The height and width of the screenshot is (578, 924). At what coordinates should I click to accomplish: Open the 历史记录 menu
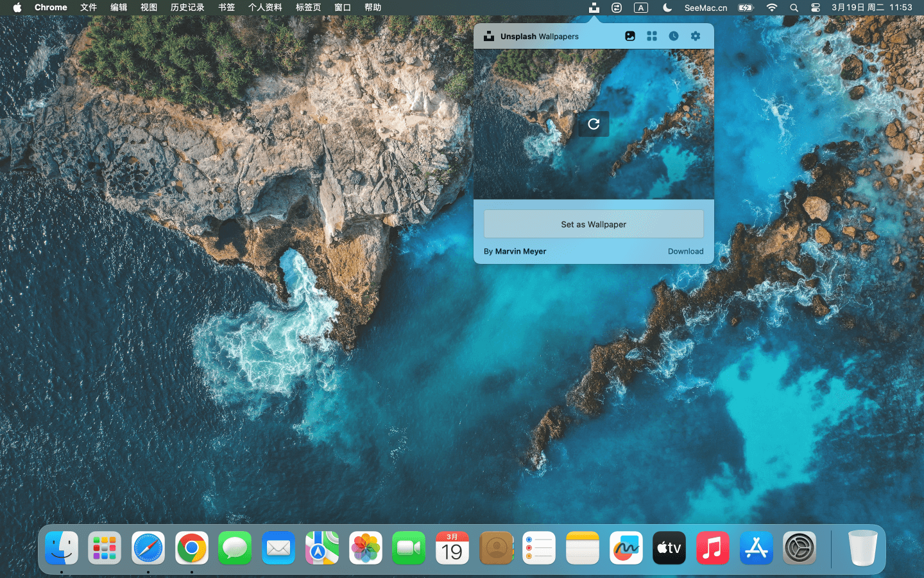(x=187, y=8)
